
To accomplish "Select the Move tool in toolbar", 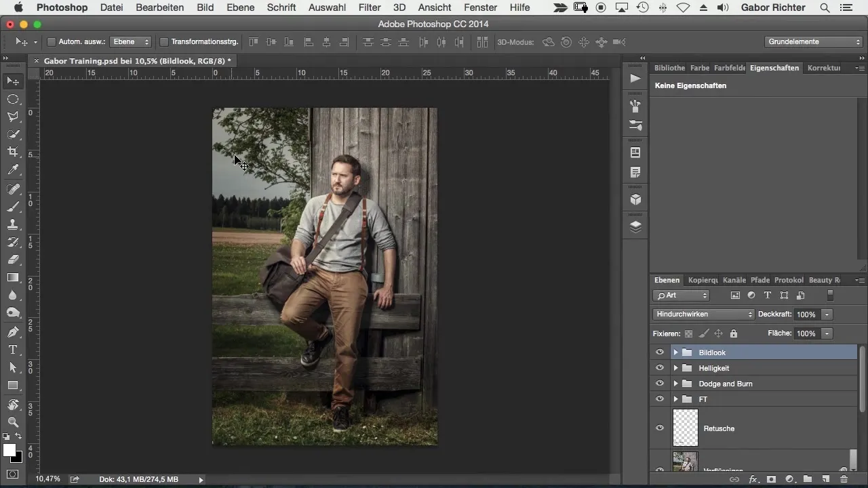I will click(13, 81).
